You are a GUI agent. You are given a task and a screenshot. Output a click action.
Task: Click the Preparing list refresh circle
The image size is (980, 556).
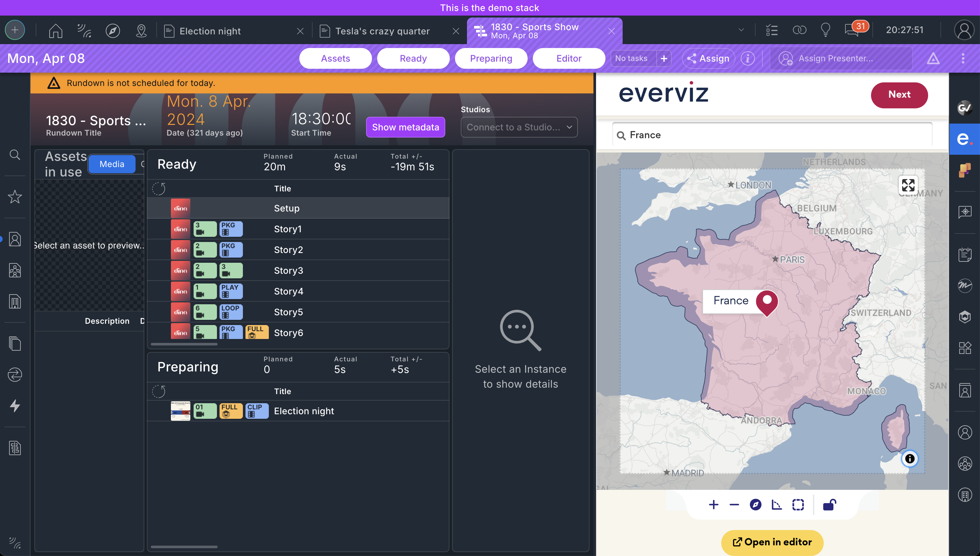[159, 392]
